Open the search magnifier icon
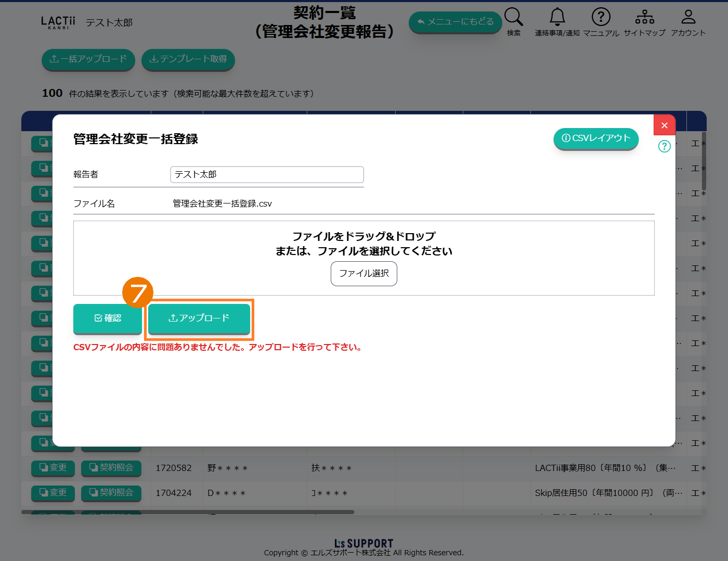The height and width of the screenshot is (561, 728). (513, 17)
